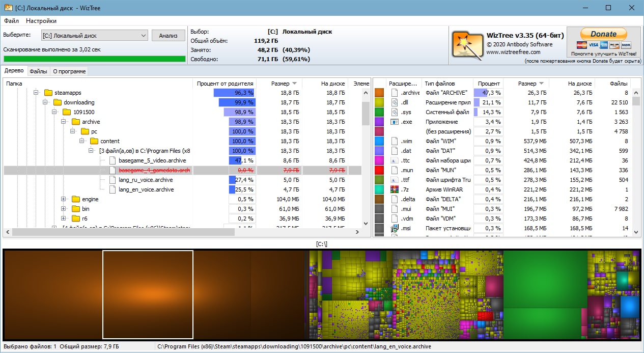Select the basegame_4_gamedata.arch row
The image size is (644, 353).
[183, 170]
